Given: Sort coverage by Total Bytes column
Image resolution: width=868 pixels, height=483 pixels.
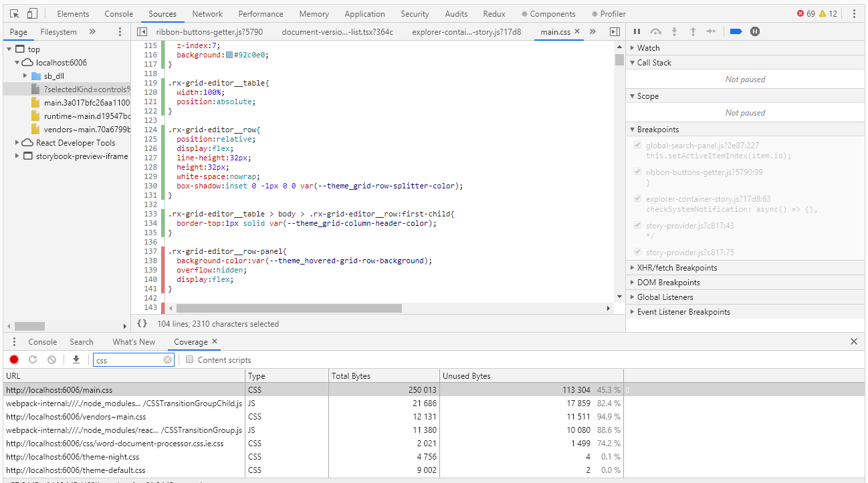Looking at the screenshot, I should [384, 375].
